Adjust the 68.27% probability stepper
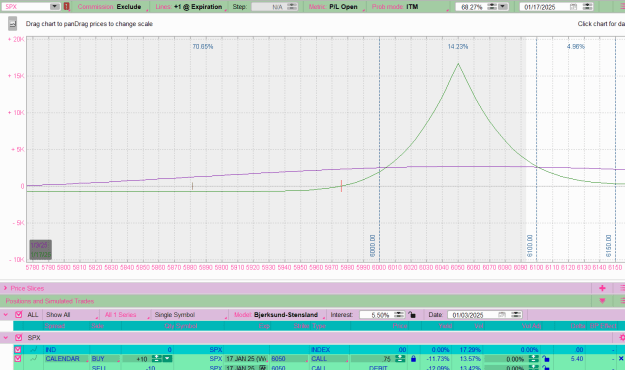 coord(492,7)
